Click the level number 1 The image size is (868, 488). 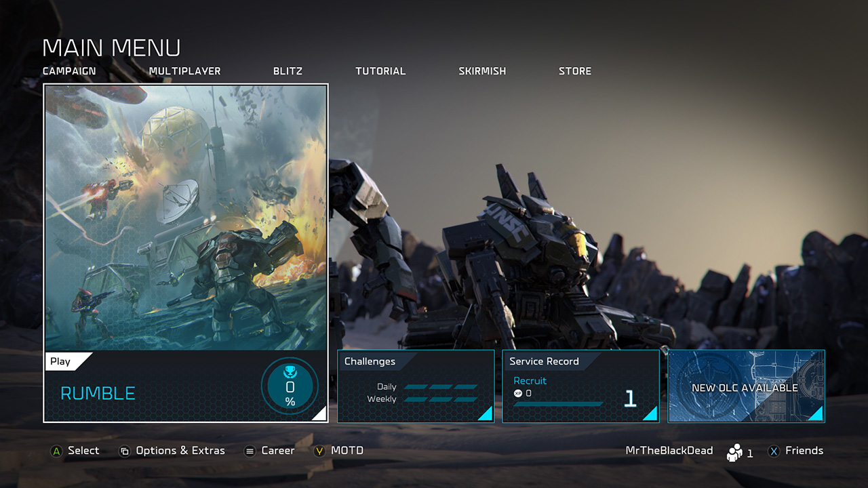(631, 399)
